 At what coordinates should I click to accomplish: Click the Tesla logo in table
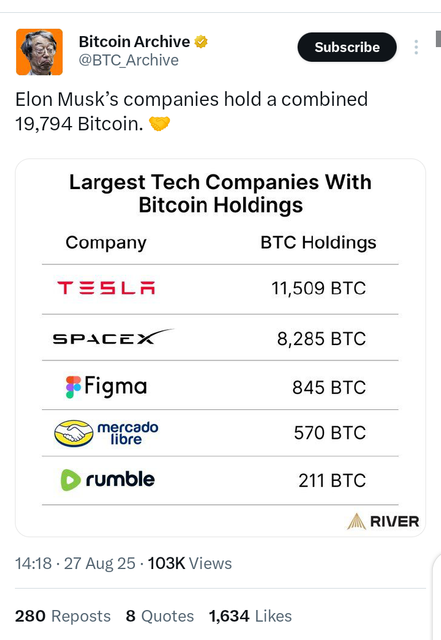pyautogui.click(x=106, y=288)
